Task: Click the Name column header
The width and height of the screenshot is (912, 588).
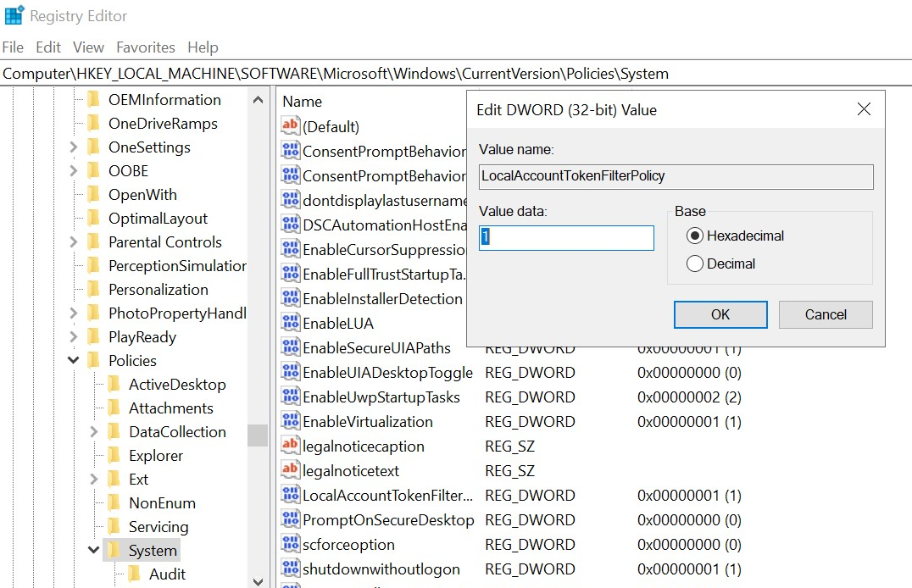Action: click(x=303, y=101)
